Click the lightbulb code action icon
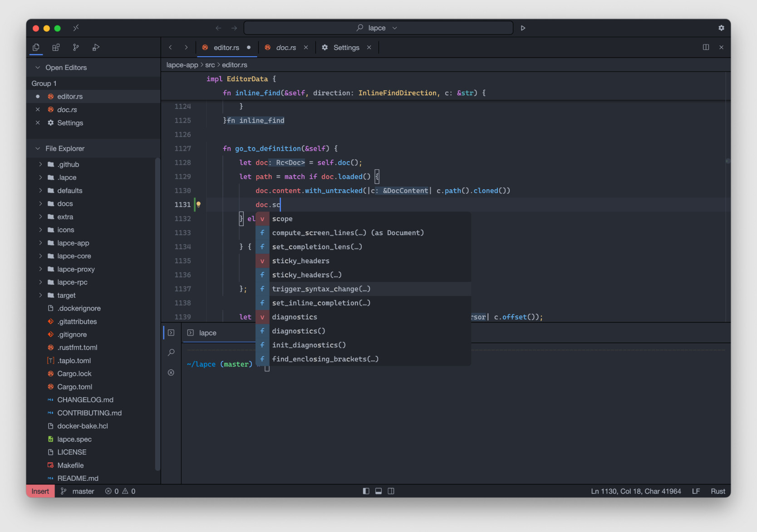 (198, 204)
